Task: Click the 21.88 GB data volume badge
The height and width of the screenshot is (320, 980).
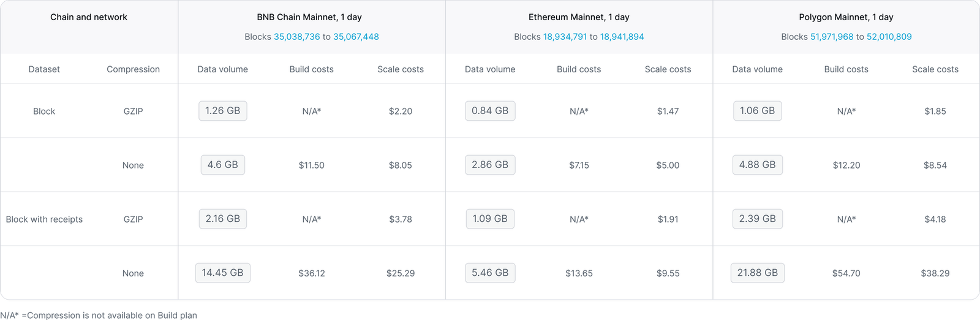Action: click(x=757, y=273)
